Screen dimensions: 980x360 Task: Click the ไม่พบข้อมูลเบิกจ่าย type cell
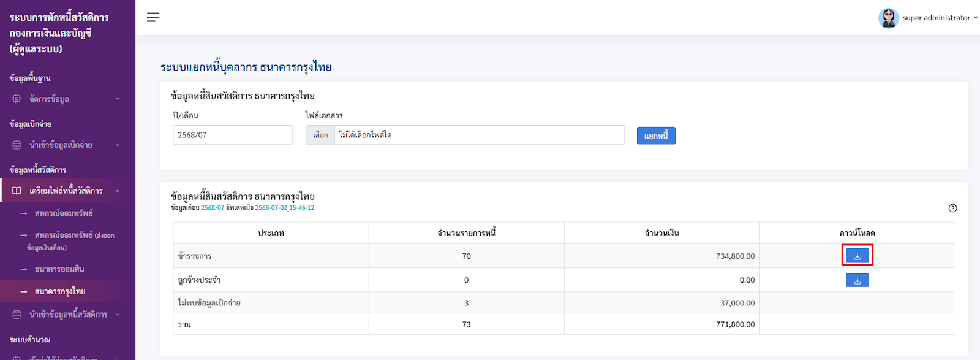click(271, 303)
